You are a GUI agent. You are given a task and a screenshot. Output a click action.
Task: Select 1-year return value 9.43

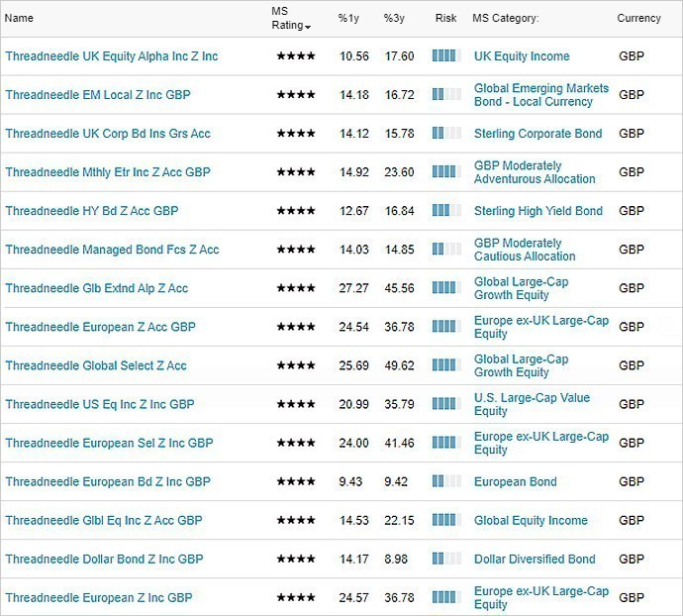pos(350,481)
